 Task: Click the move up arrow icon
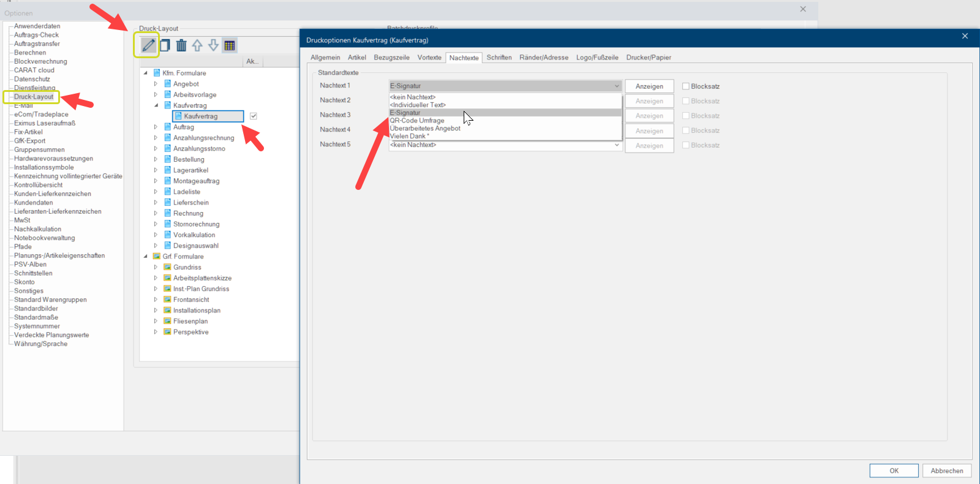(197, 45)
